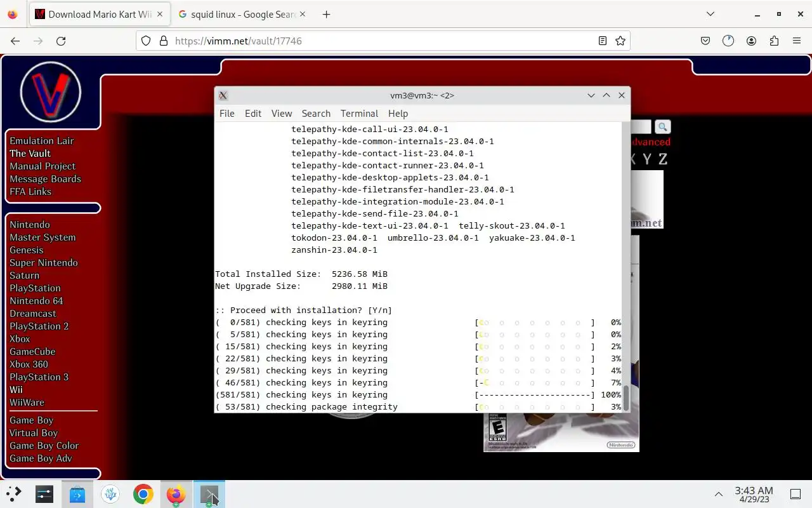Open the Pocket save icon
The image size is (812, 508).
click(x=705, y=41)
